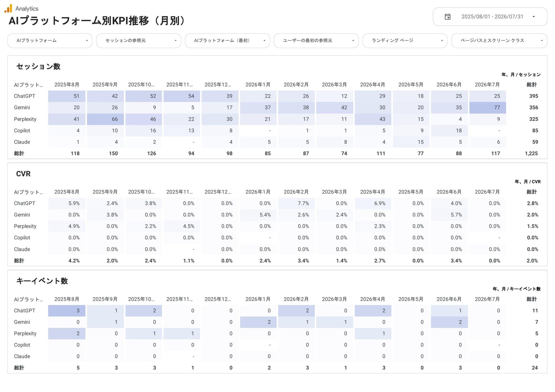Click ChatGPT's 7.7% CVR cell
Viewport: 555px width, 392px height.
click(x=296, y=204)
